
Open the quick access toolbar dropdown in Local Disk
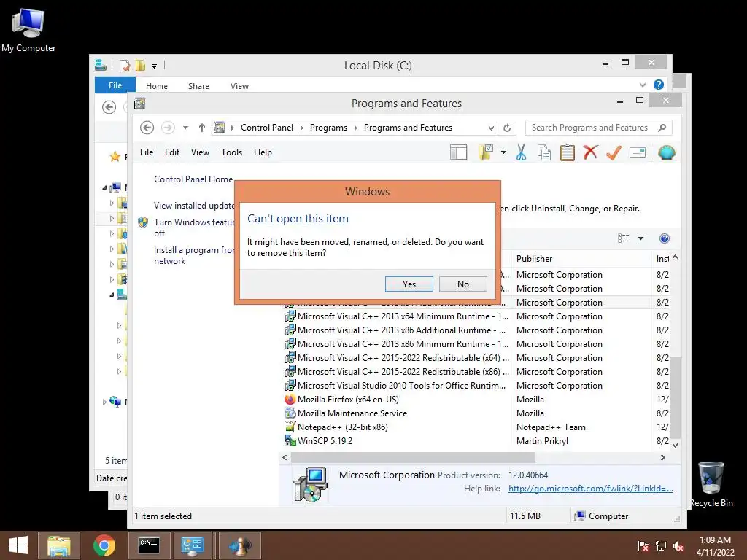click(x=155, y=66)
